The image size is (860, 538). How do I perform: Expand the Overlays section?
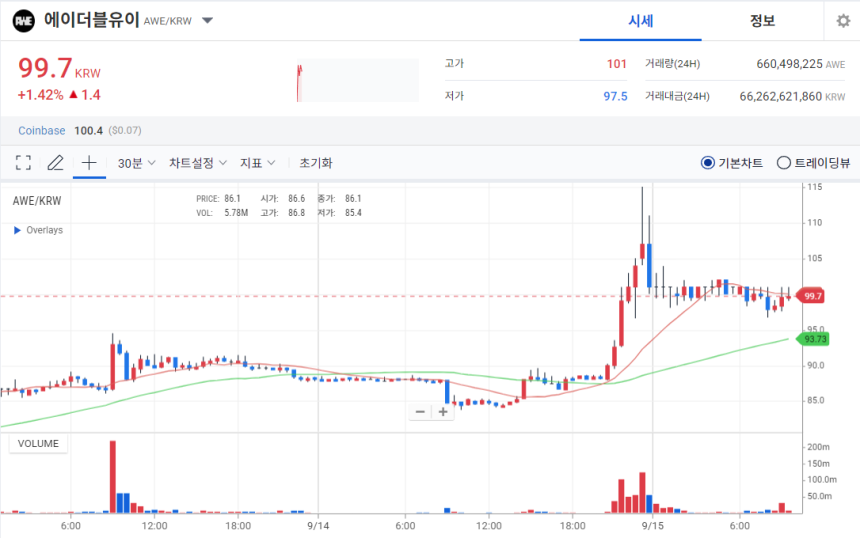[x=38, y=230]
